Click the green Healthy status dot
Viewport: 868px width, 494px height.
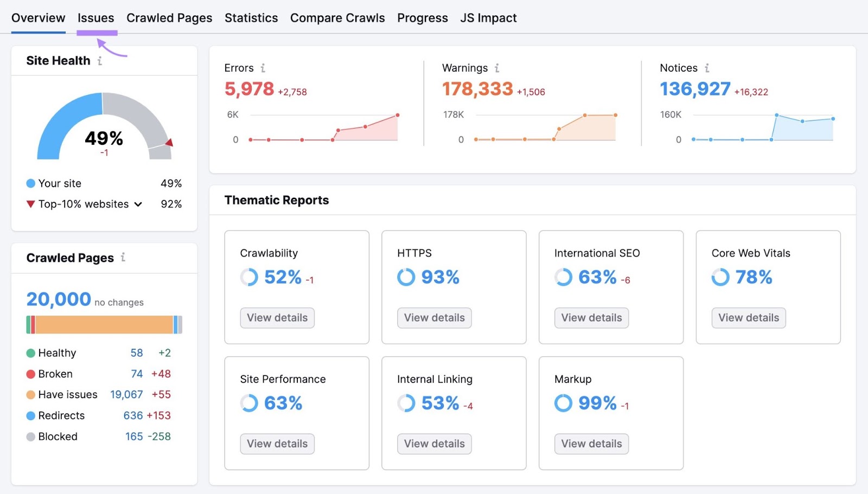(x=30, y=353)
